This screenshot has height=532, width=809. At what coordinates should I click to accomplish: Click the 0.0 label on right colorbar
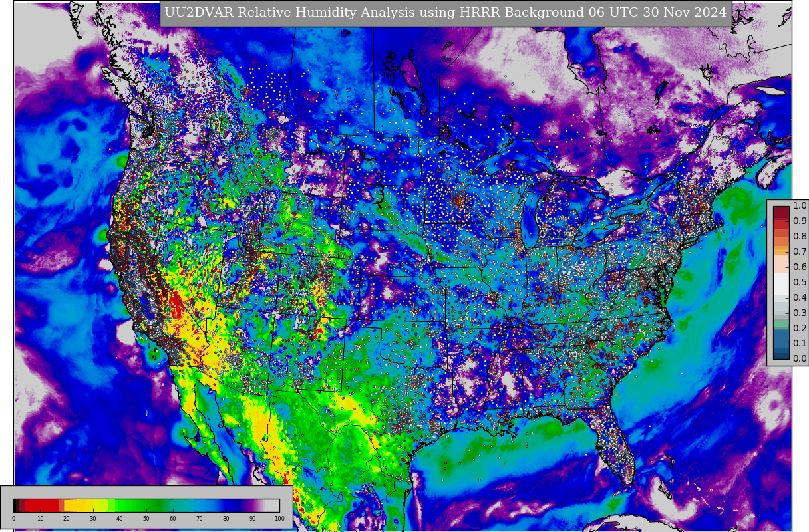pos(800,358)
